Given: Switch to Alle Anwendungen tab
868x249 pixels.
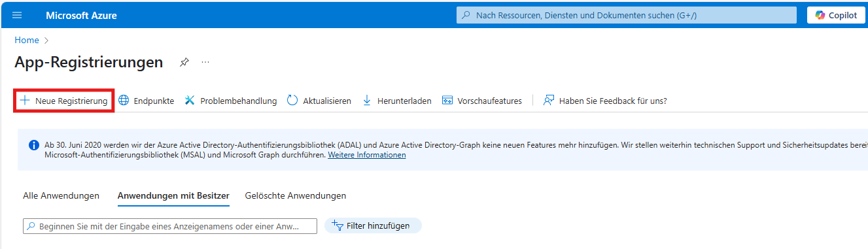Looking at the screenshot, I should [x=61, y=195].
